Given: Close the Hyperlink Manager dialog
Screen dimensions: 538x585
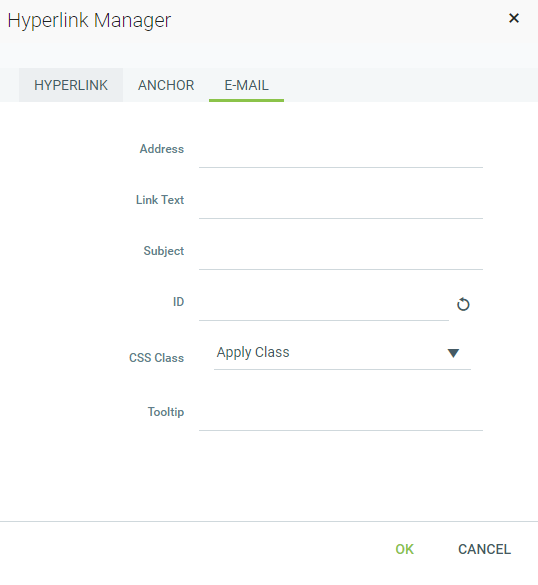Looking at the screenshot, I should pyautogui.click(x=514, y=18).
